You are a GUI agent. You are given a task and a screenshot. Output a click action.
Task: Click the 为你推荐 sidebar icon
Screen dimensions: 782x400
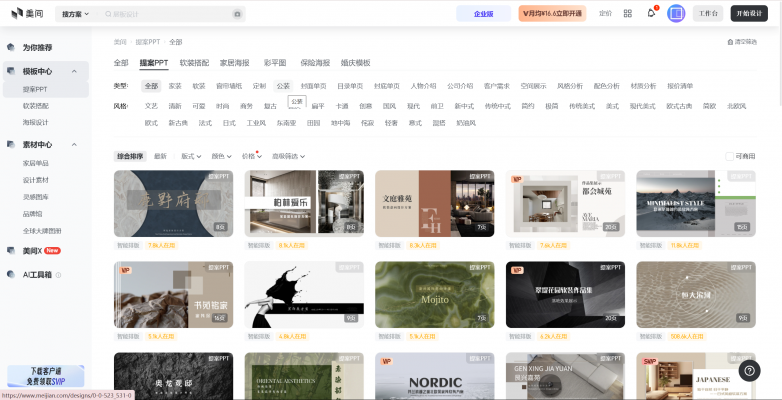coord(11,47)
